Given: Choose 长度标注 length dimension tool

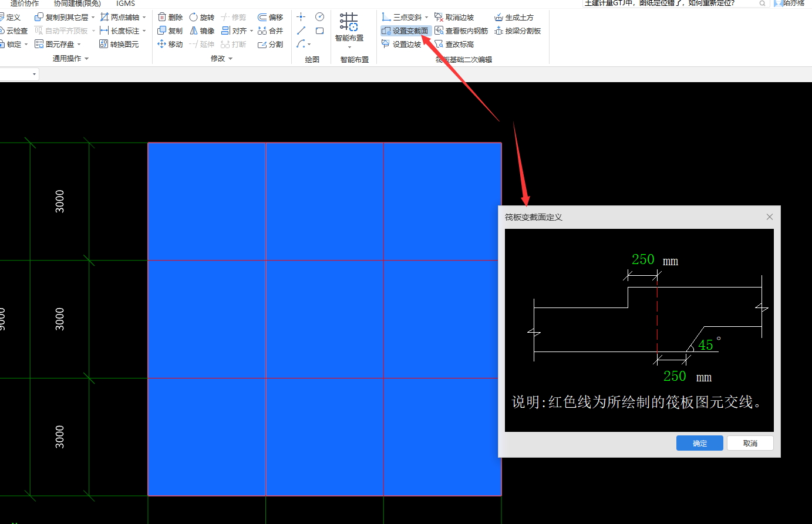Looking at the screenshot, I should [120, 31].
